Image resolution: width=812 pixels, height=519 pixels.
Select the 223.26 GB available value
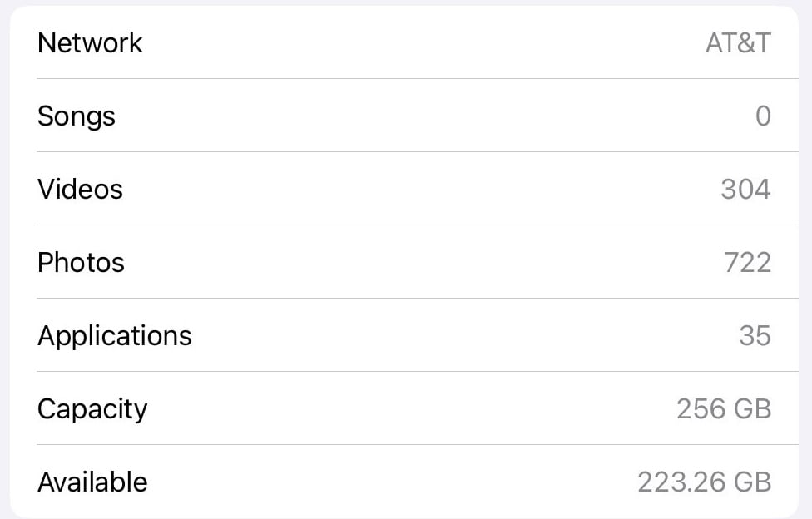point(704,482)
